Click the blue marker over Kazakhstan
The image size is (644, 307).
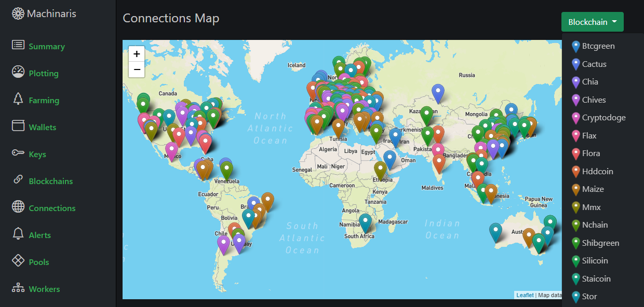coord(438,94)
